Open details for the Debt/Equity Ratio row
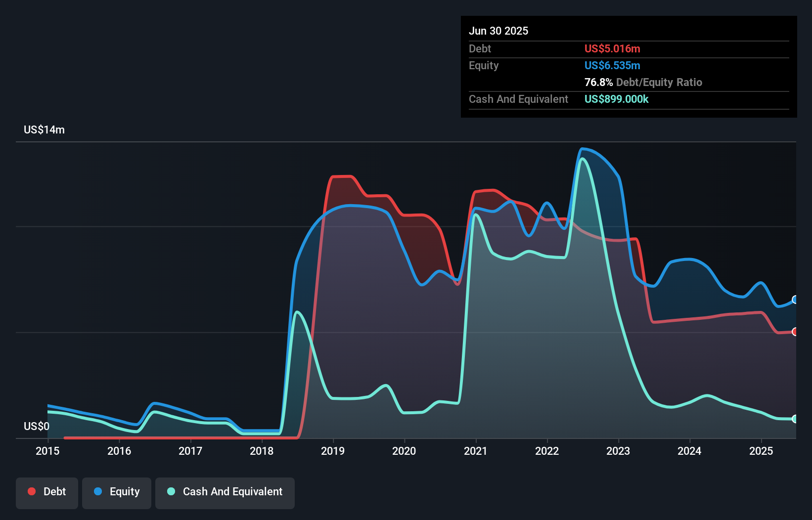Viewport: 812px width, 520px height. [x=643, y=82]
